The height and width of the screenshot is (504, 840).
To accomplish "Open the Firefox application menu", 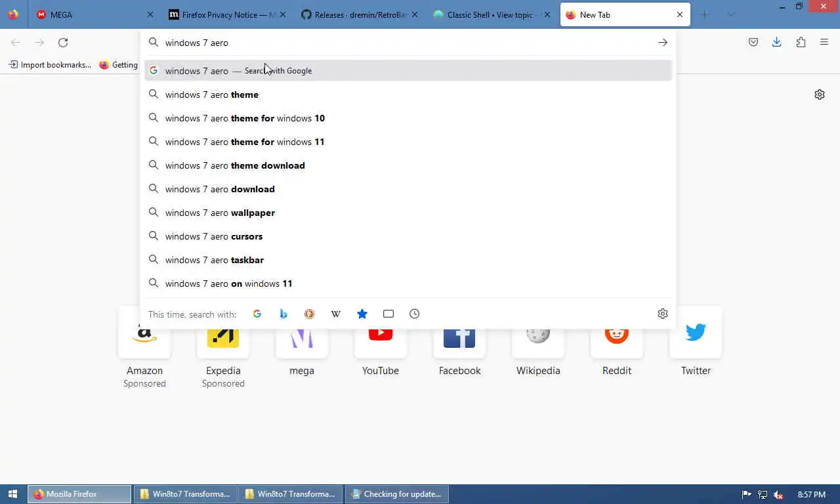I will pos(824,43).
